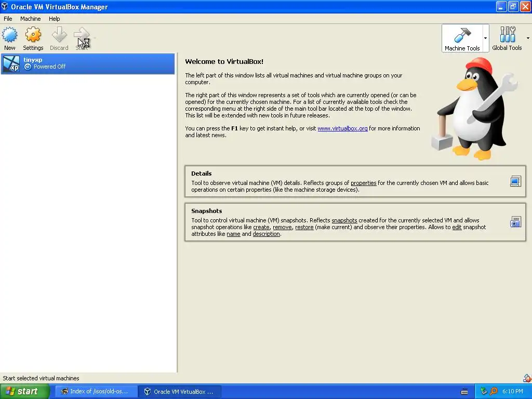Minimize the VirtualBox Manager window
532x399 pixels.
tap(501, 6)
